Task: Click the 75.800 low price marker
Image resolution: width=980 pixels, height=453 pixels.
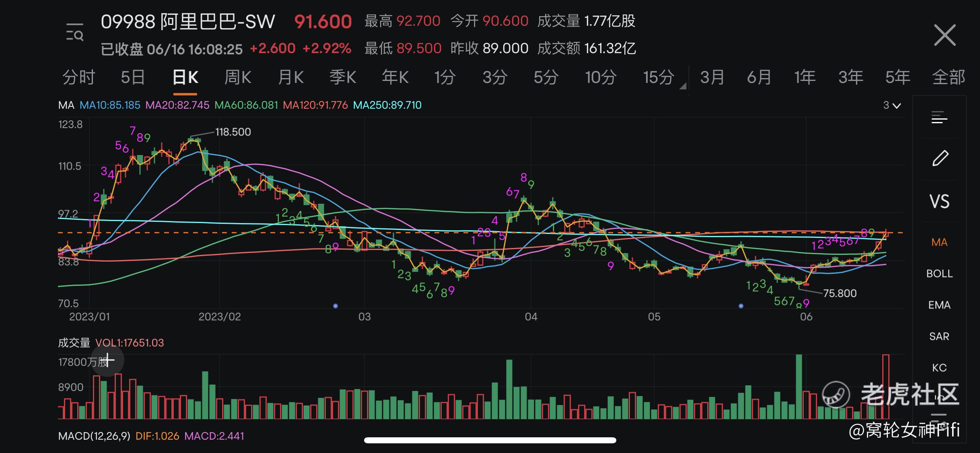Action: coord(840,294)
